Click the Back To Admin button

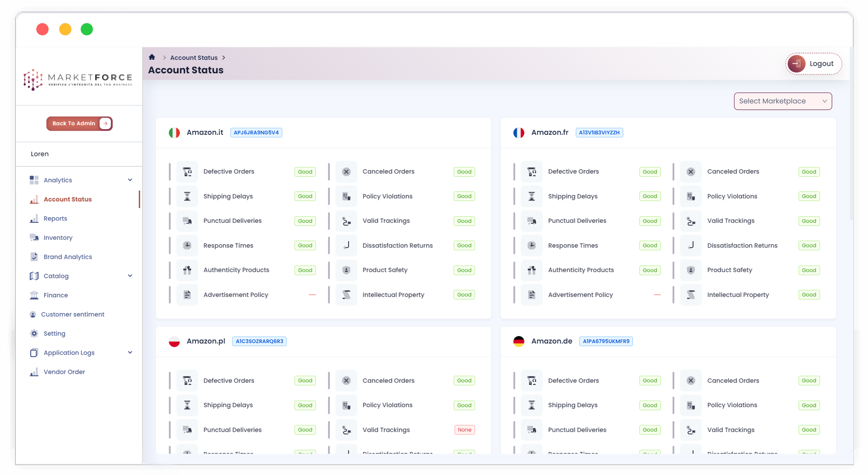click(79, 124)
